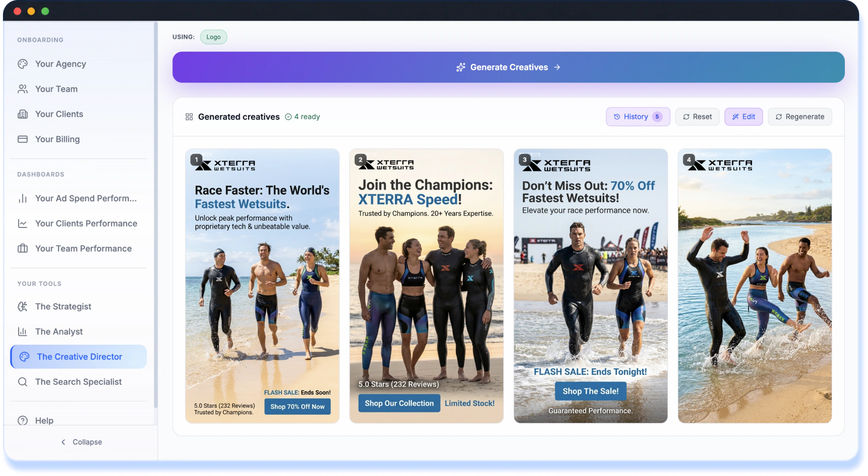Image resolution: width=868 pixels, height=476 pixels.
Task: Click the Edit button
Action: (x=743, y=117)
